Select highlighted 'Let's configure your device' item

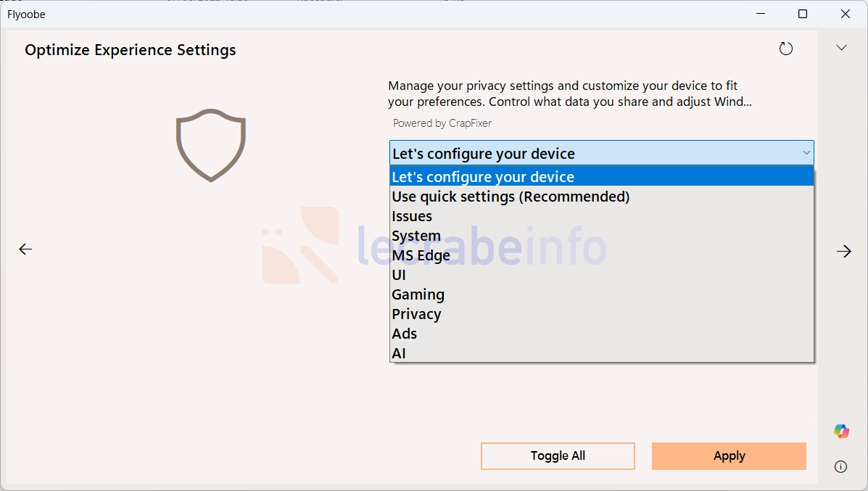tap(602, 176)
